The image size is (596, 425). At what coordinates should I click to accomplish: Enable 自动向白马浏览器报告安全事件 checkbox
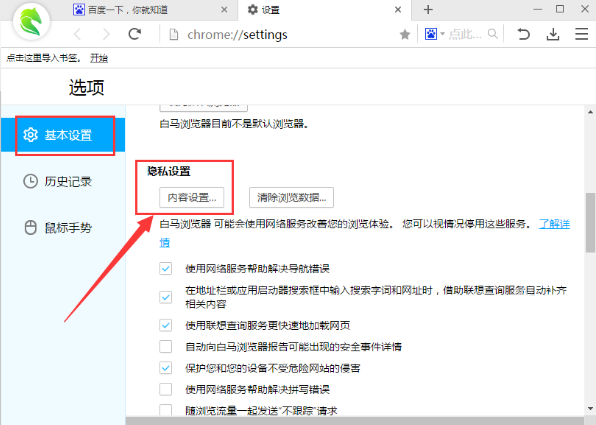165,346
